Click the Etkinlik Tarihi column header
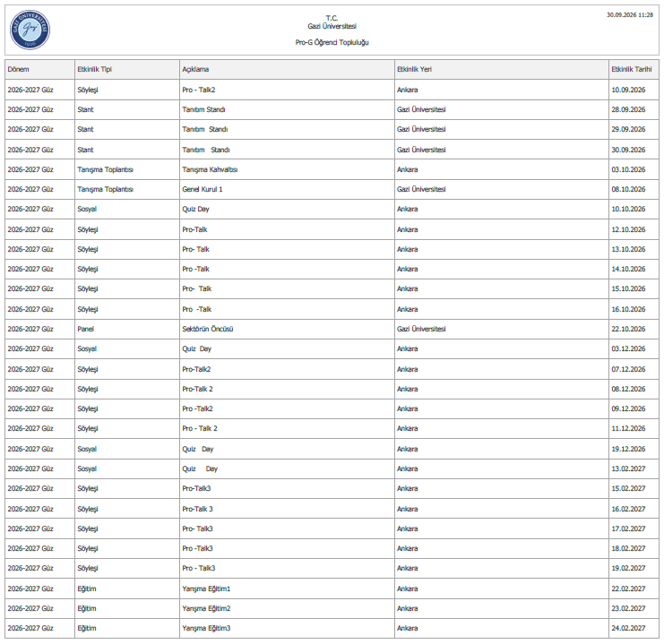The image size is (664, 644). [634, 70]
